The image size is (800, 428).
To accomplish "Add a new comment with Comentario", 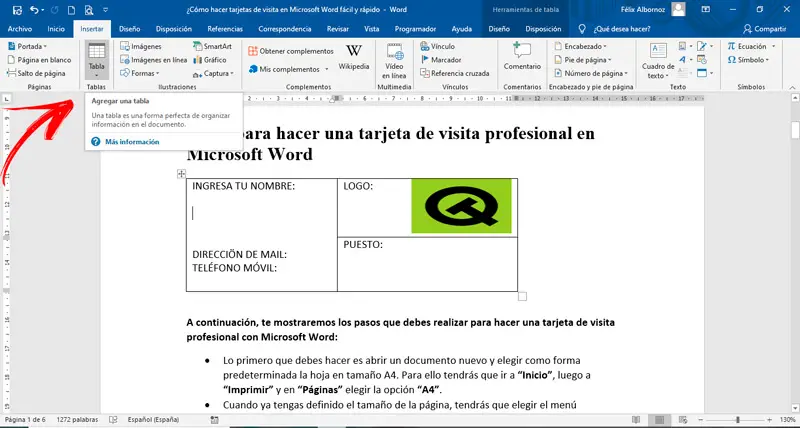I will pyautogui.click(x=522, y=56).
